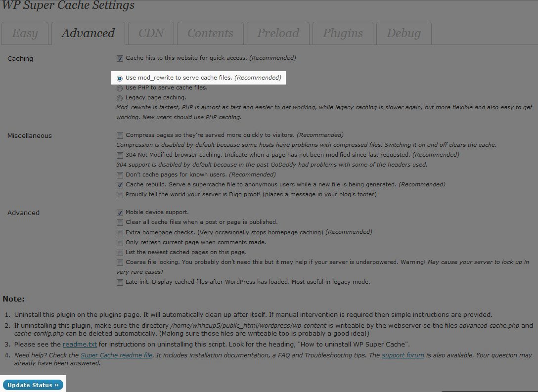Screen dimensions: 538x392
Task: Switch to the Plugins tab
Action: [x=343, y=34]
